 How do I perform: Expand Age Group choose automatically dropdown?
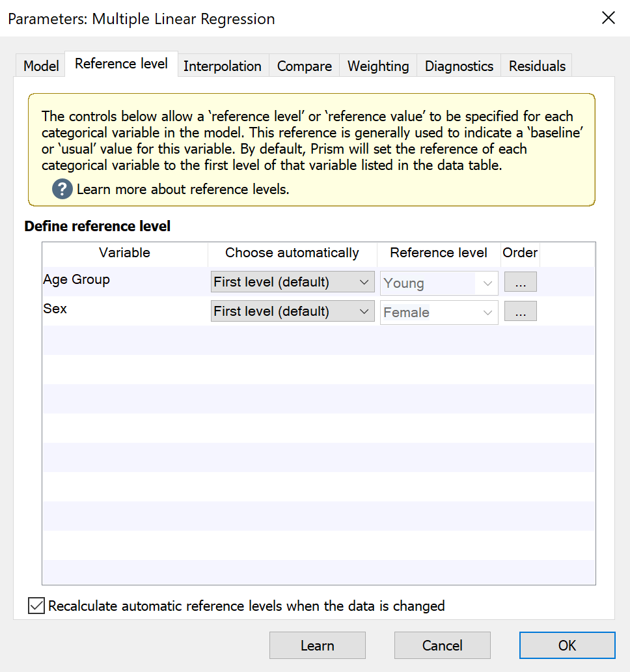pos(292,283)
